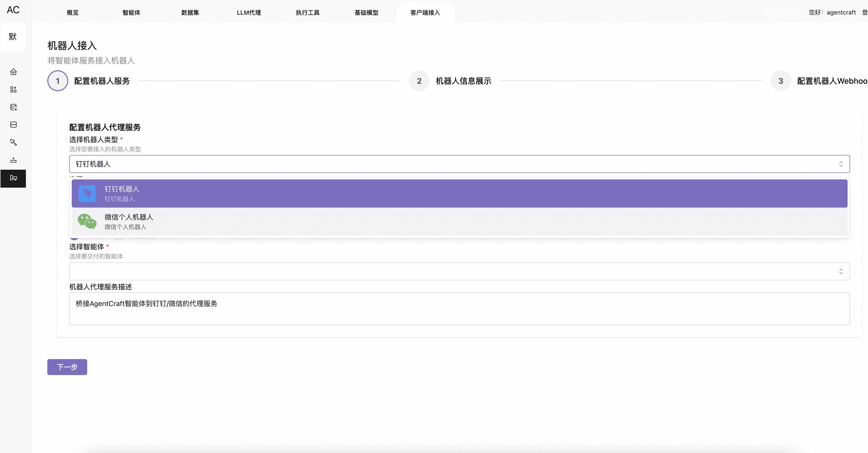
Task: Switch to the 智能体 tab
Action: [x=131, y=12]
